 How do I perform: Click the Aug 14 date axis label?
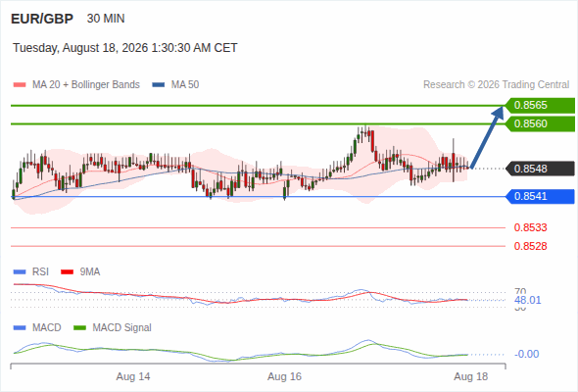click(133, 377)
